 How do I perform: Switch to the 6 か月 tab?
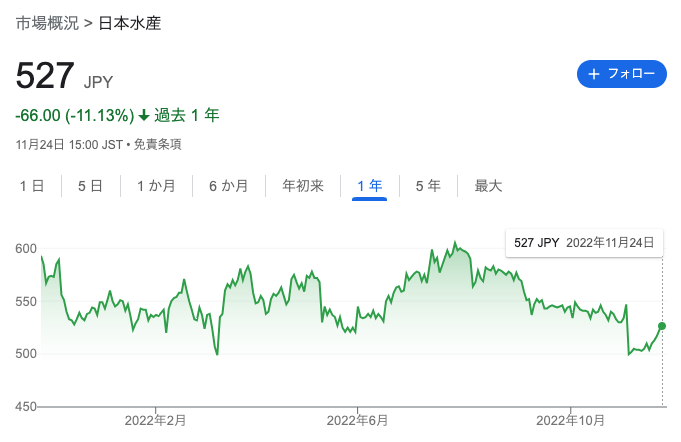[x=228, y=186]
